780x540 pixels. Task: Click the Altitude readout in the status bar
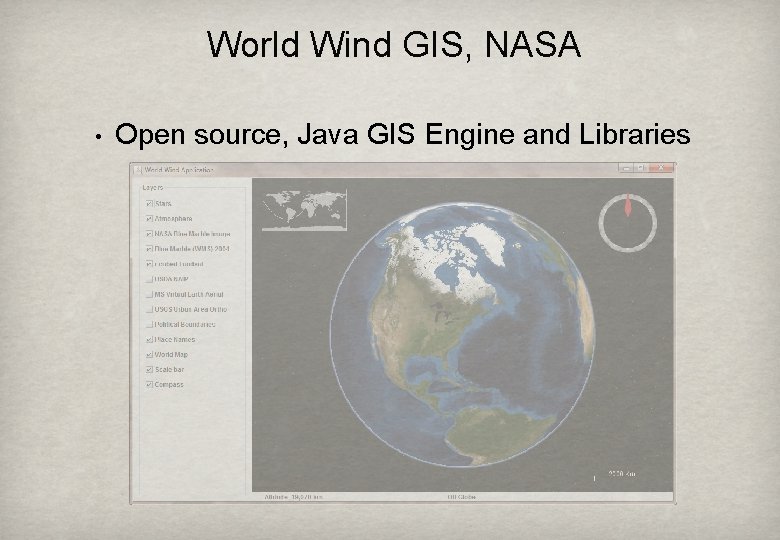pyautogui.click(x=293, y=497)
